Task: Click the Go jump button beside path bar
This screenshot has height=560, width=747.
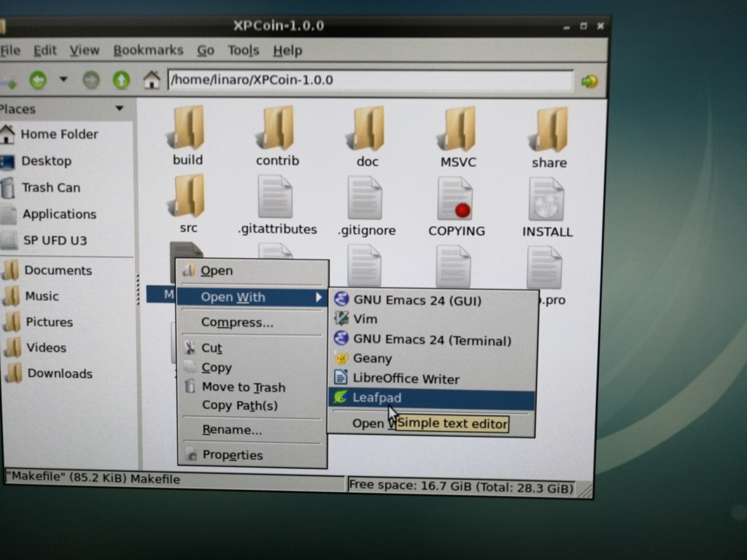Action: (589, 82)
